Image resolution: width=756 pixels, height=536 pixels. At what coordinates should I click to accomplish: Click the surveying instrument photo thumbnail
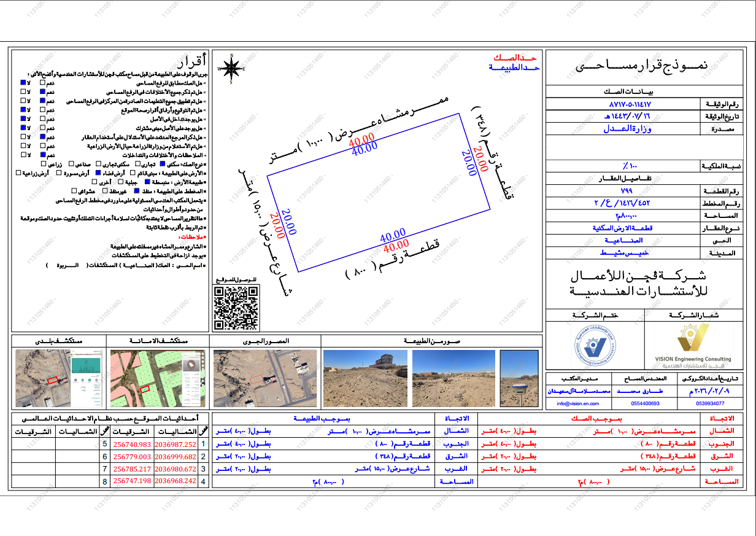[x=519, y=379]
